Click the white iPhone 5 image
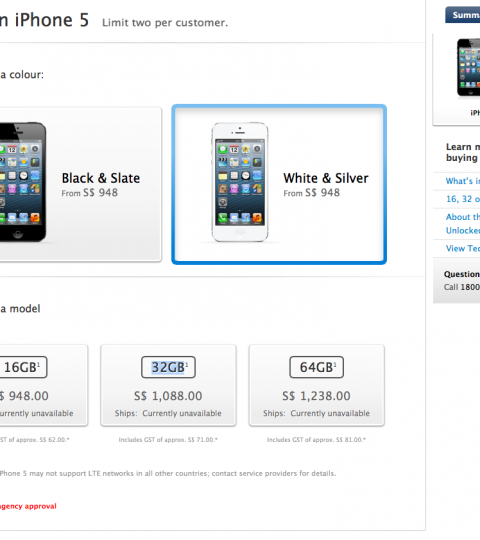480x540 pixels. click(x=240, y=182)
